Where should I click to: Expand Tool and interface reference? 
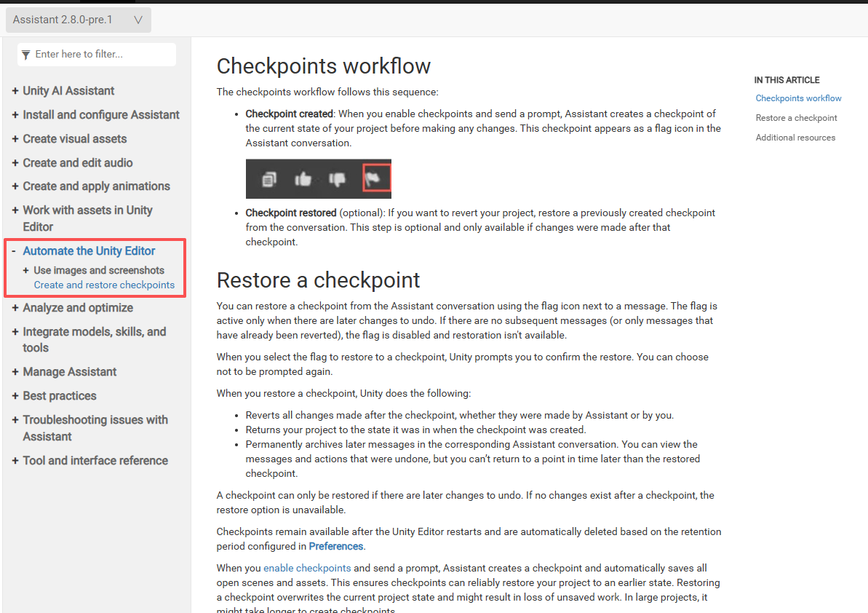pyautogui.click(x=15, y=461)
